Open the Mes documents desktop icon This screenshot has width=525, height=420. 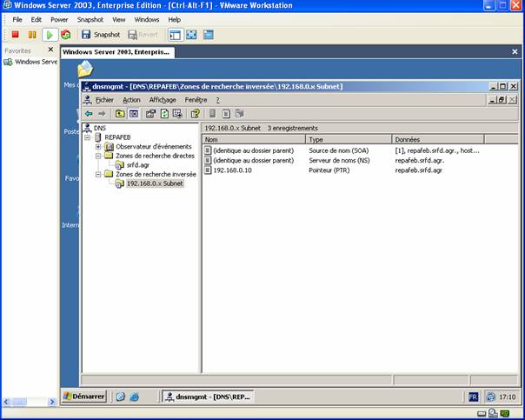(x=85, y=70)
